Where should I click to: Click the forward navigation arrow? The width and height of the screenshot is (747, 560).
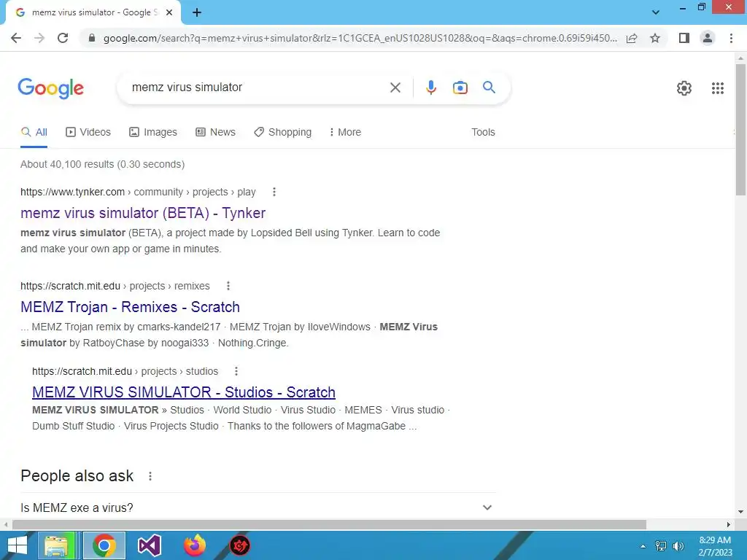(x=39, y=38)
